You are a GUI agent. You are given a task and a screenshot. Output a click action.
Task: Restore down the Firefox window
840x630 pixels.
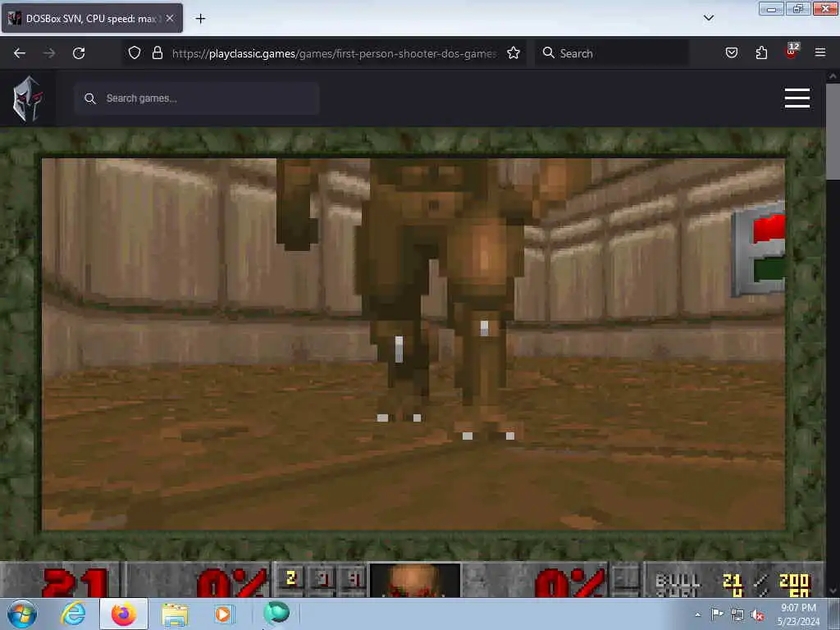[797, 9]
